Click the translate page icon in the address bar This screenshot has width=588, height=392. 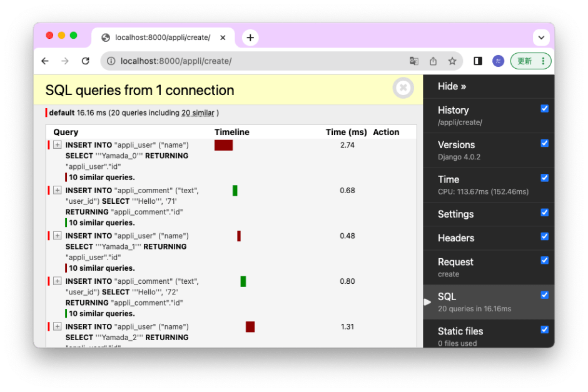pyautogui.click(x=413, y=61)
